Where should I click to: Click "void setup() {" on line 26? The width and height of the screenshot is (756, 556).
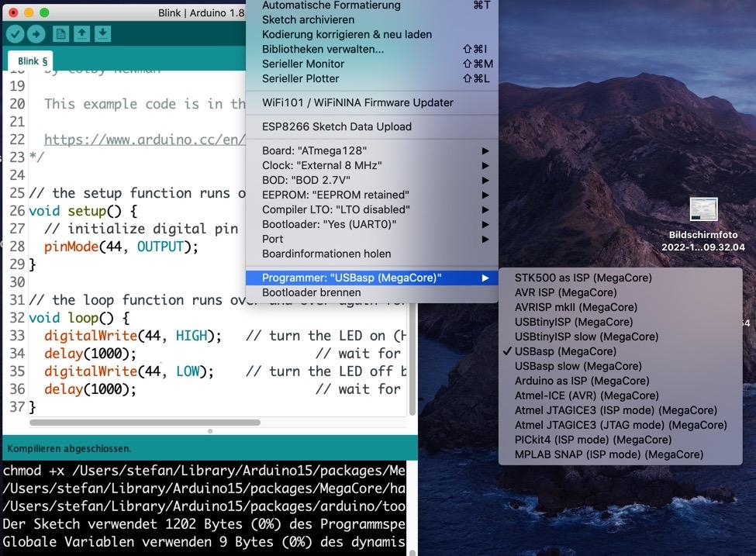83,211
